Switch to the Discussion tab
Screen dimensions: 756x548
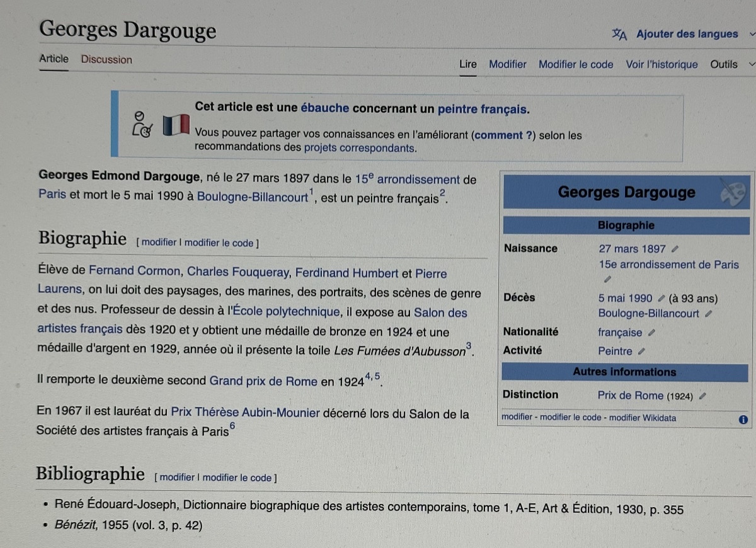click(x=106, y=60)
